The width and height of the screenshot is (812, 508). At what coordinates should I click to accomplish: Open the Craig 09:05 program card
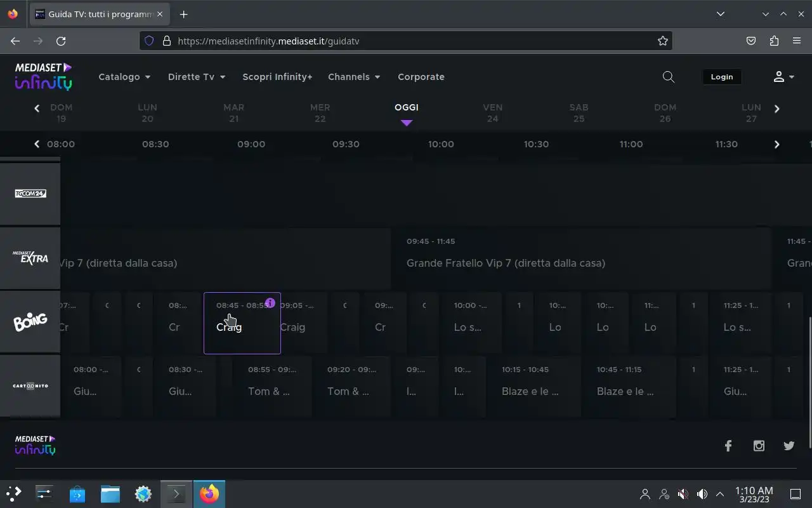305,323
